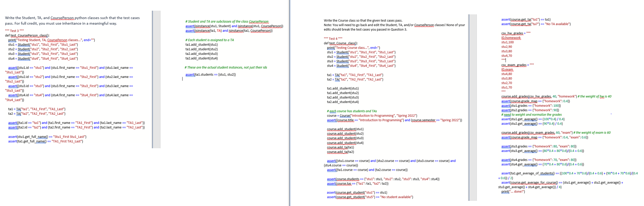Click 'csv_exam_grades = """' line
Viewport: 644px width, 206px height.
518,65
